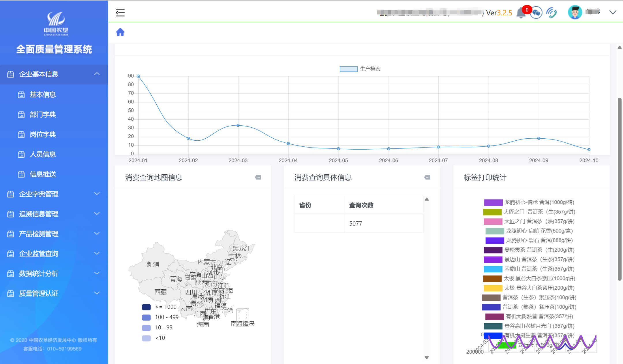
Task: Click the hamburger menu collapse icon
Action: tap(120, 13)
